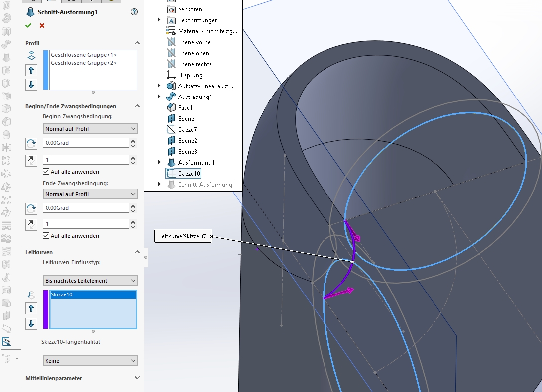
Task: Confirm loft cut with green checkmark
Action: pyautogui.click(x=28, y=25)
